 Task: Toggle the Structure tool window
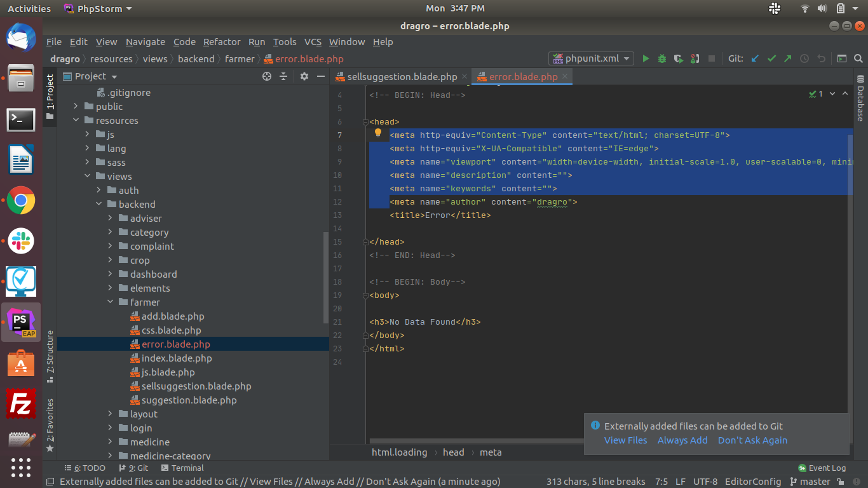50,351
